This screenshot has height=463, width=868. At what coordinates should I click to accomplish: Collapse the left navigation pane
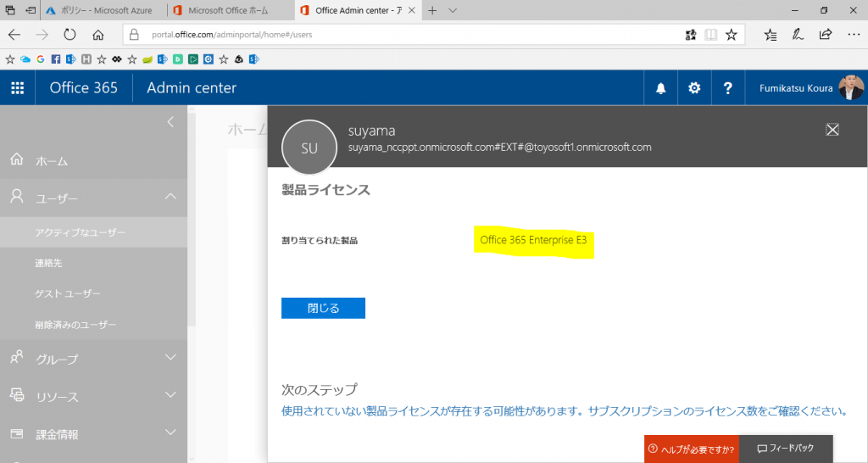[x=170, y=122]
